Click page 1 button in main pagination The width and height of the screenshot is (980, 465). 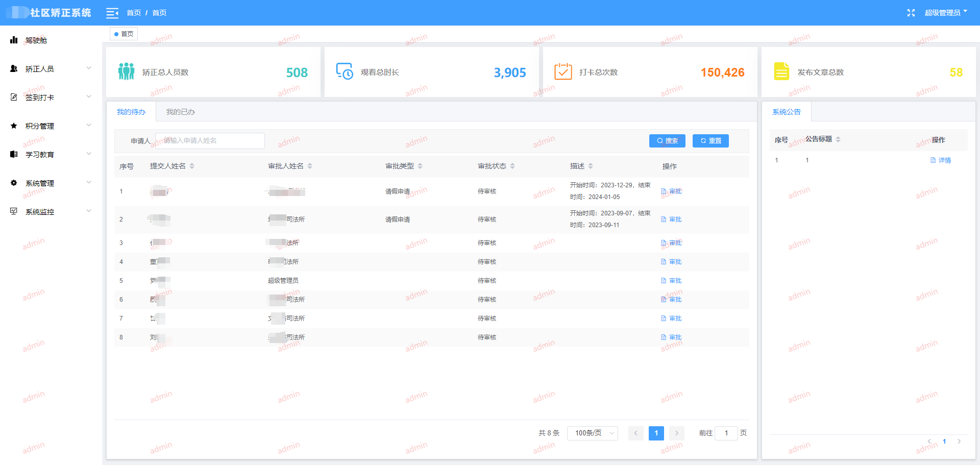coord(656,433)
